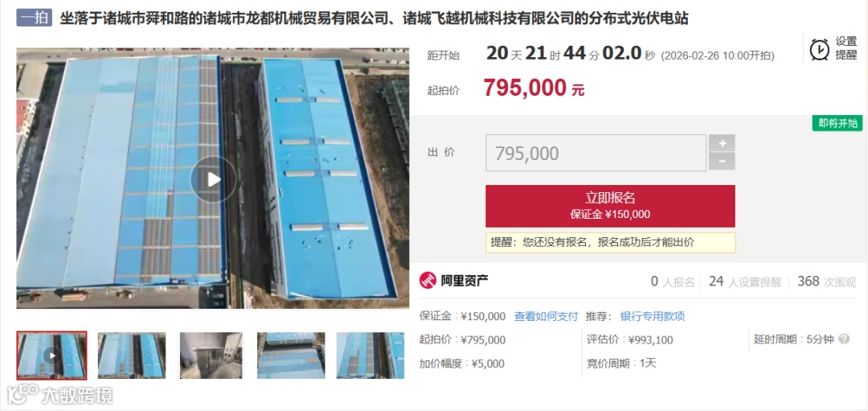Screen dimensions: 868x411
Task: Focus the 出价 bid amount input field
Action: point(596,153)
